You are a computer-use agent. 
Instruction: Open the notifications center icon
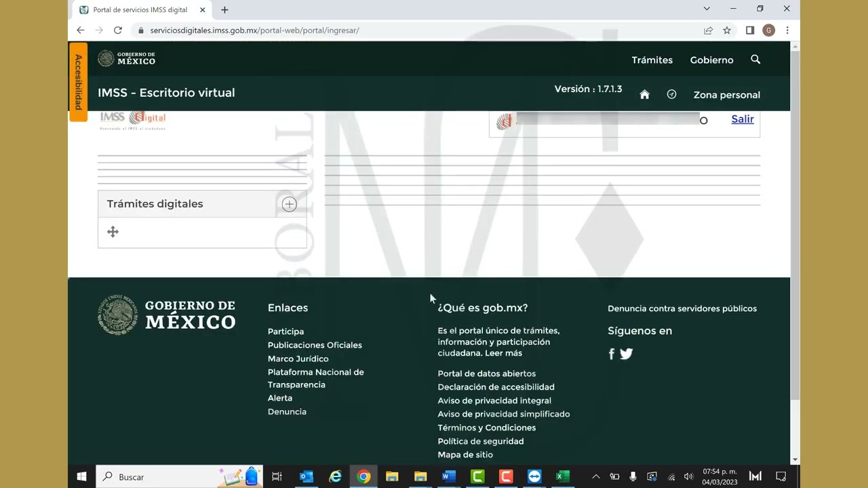click(781, 476)
